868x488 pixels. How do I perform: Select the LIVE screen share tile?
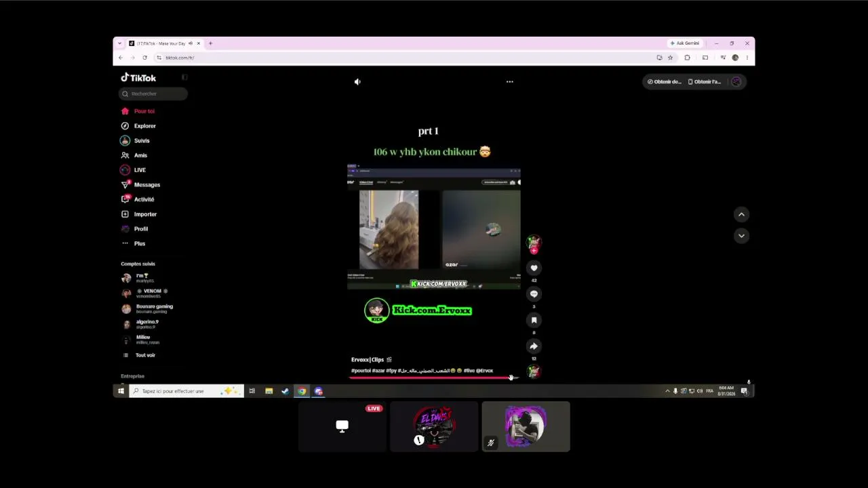(342, 426)
